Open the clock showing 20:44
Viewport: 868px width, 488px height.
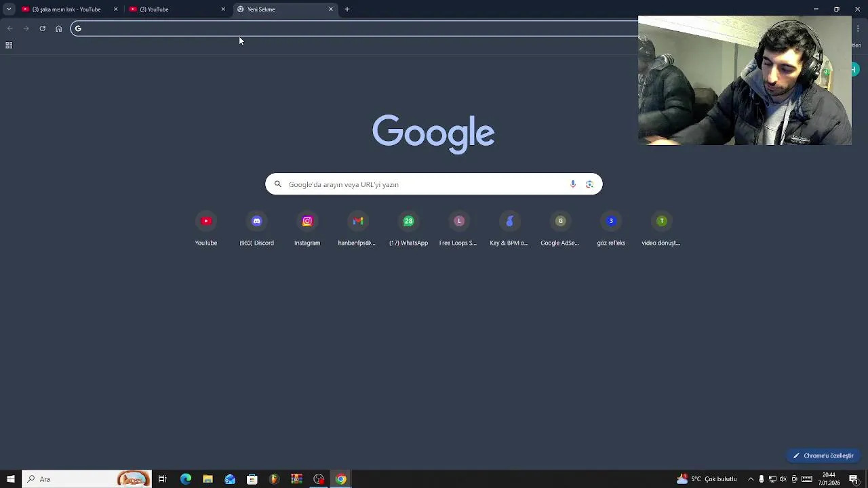(829, 479)
